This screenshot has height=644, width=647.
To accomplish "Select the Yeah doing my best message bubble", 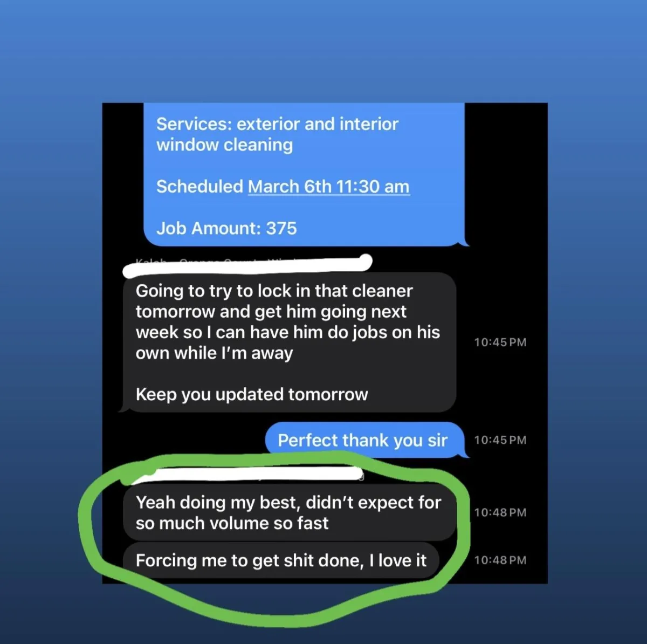I will pos(290,513).
